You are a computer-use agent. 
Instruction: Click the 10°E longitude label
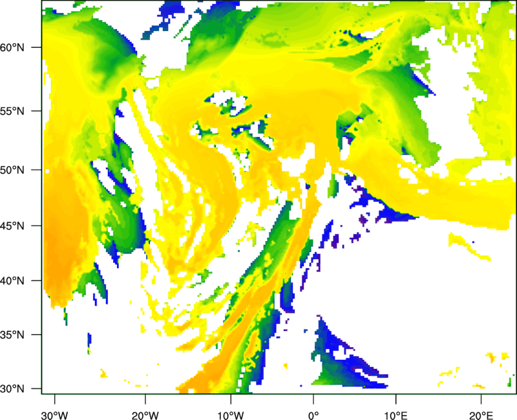(x=396, y=415)
